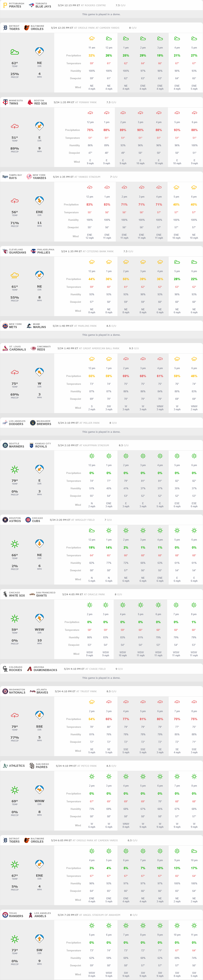The height and width of the screenshot is (980, 203).
Task: Click the Cincinnati Reds logo
Action: point(33,348)
